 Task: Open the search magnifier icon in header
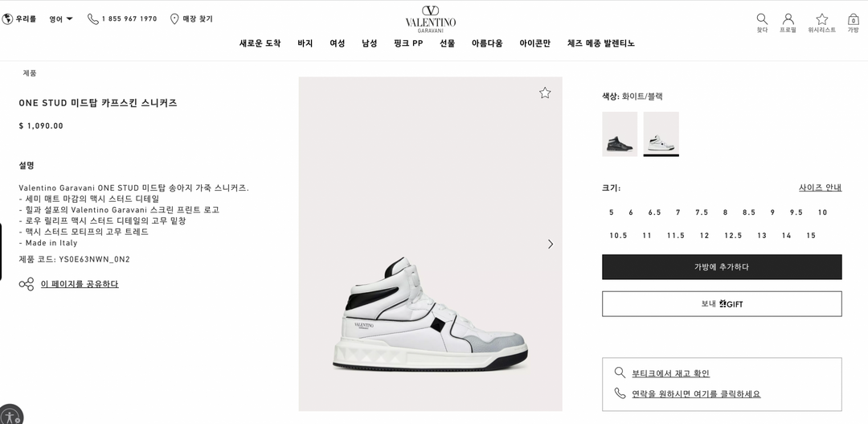click(x=762, y=19)
